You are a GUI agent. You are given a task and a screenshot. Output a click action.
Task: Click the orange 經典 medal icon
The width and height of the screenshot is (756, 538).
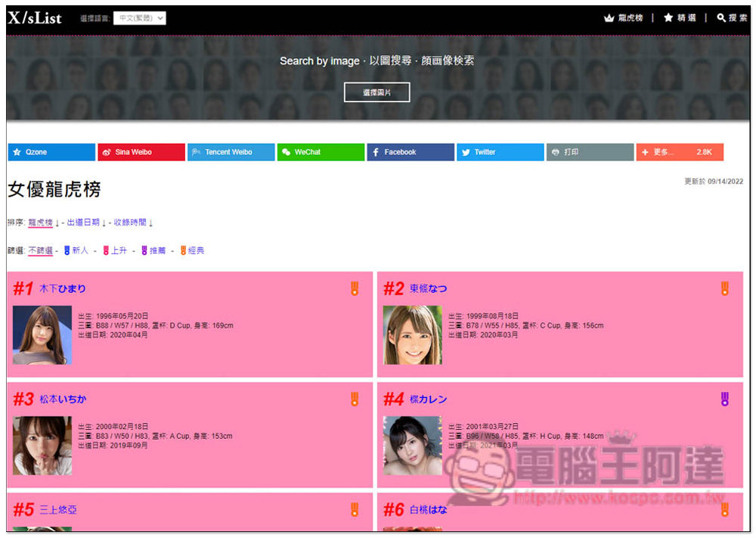(x=183, y=250)
